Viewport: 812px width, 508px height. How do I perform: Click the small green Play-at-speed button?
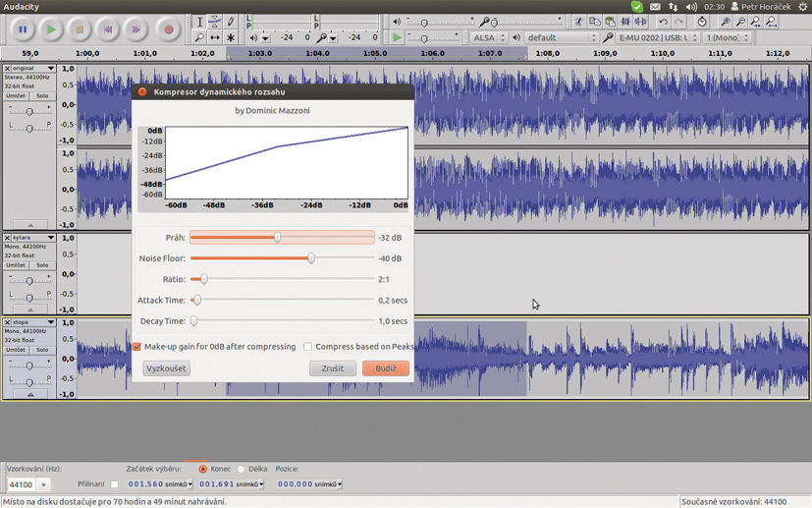click(396, 37)
